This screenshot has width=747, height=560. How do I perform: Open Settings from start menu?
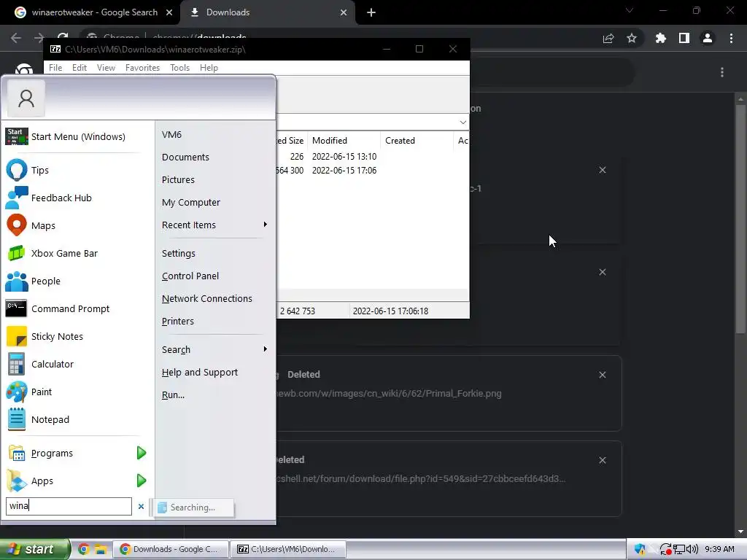[x=178, y=253]
